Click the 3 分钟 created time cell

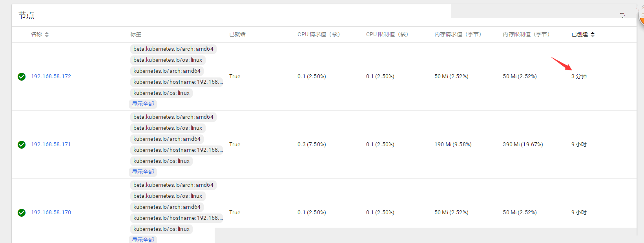(x=579, y=77)
